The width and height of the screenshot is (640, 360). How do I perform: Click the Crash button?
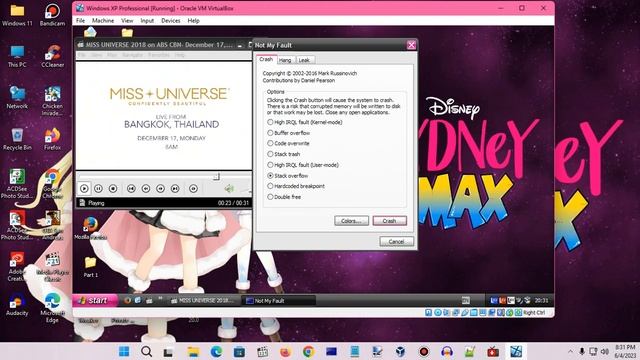[x=389, y=221]
